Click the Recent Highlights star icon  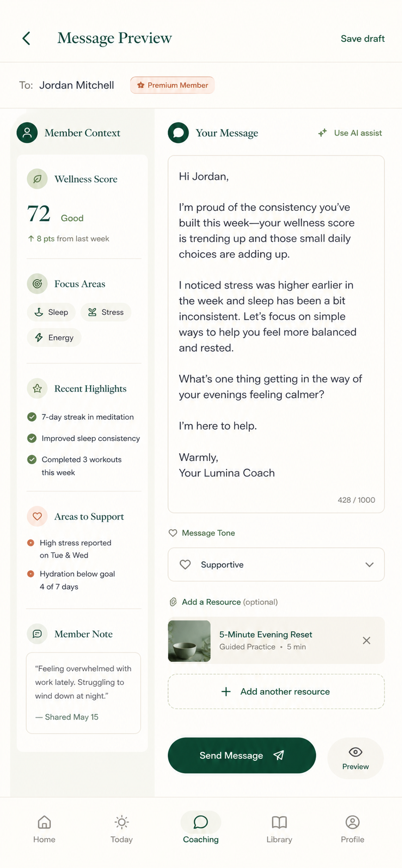pyautogui.click(x=37, y=388)
